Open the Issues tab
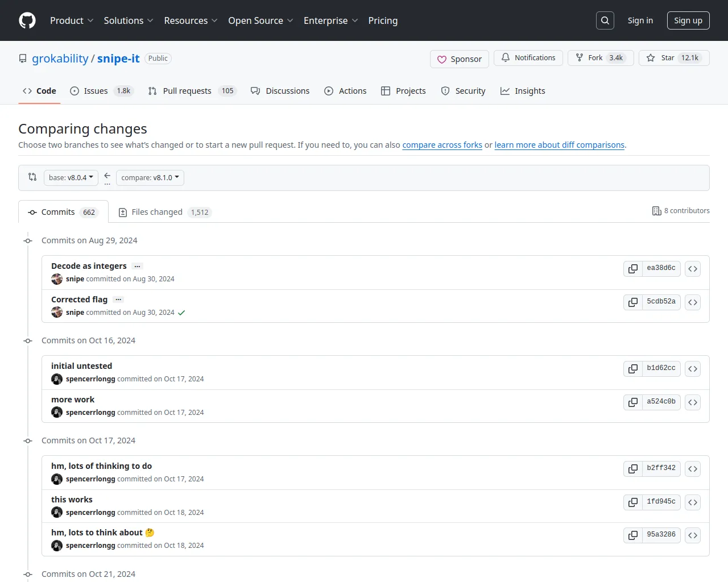The width and height of the screenshot is (728, 582). 101,91
